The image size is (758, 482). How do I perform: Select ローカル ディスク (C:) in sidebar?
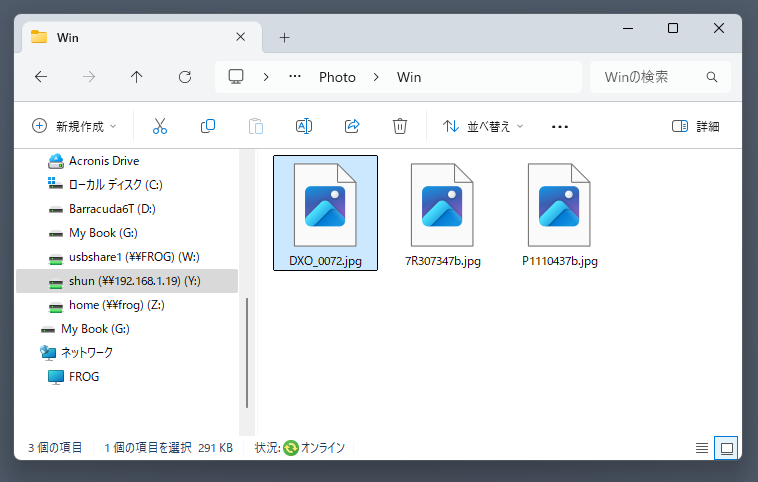(x=127, y=185)
